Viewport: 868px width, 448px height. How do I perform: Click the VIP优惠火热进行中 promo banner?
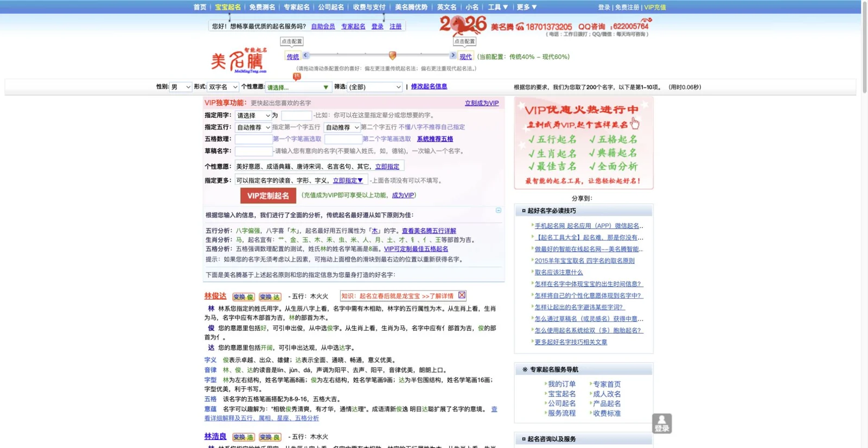[584, 143]
